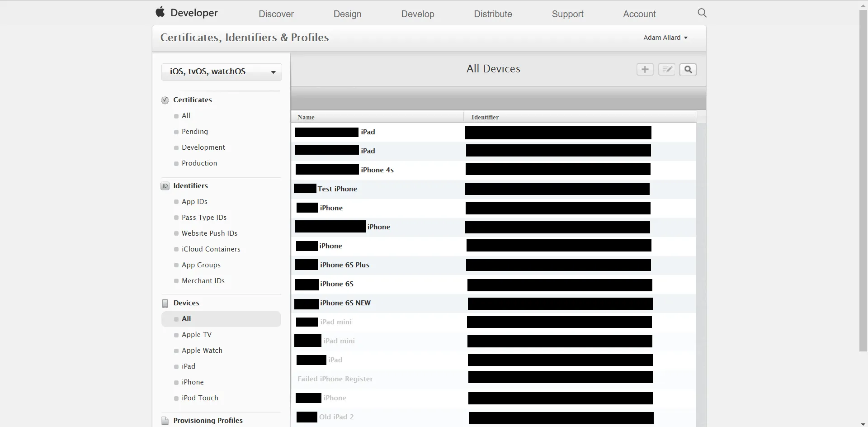Screen dimensions: 868x427
Task: Open the Account menu item
Action: (x=639, y=14)
